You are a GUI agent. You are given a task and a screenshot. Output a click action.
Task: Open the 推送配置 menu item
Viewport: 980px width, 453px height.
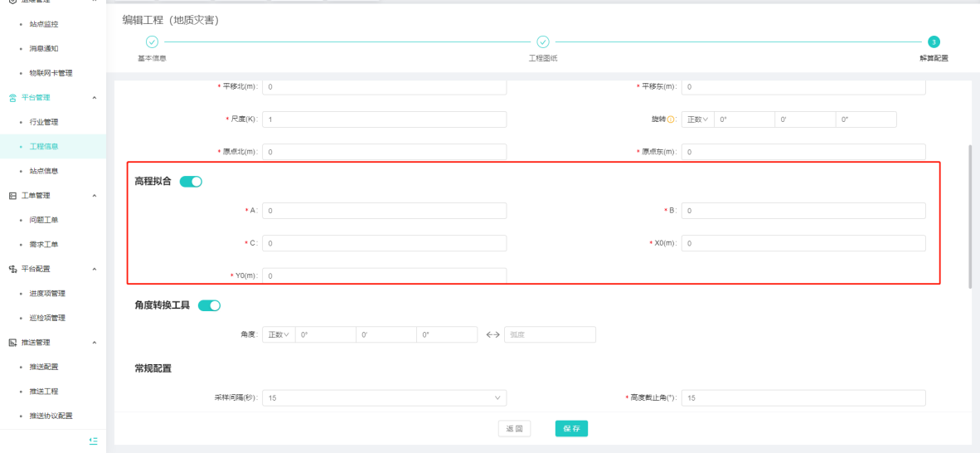click(44, 367)
